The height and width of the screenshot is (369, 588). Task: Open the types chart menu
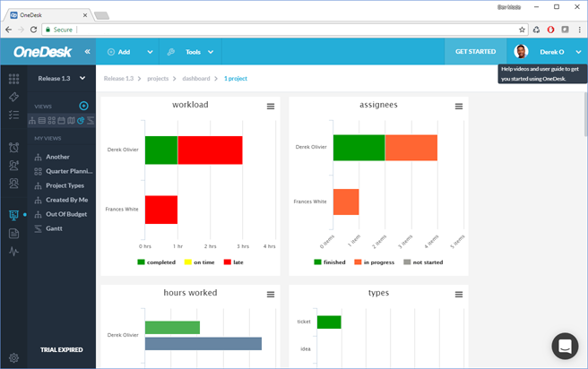[x=459, y=295]
